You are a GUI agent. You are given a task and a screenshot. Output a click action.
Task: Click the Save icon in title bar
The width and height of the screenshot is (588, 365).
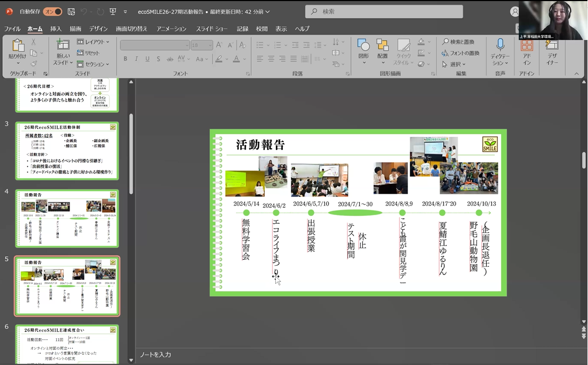(x=71, y=11)
